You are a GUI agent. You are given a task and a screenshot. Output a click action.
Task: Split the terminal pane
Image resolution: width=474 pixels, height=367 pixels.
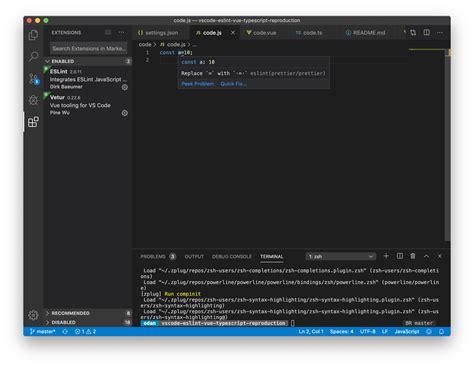tap(400, 256)
